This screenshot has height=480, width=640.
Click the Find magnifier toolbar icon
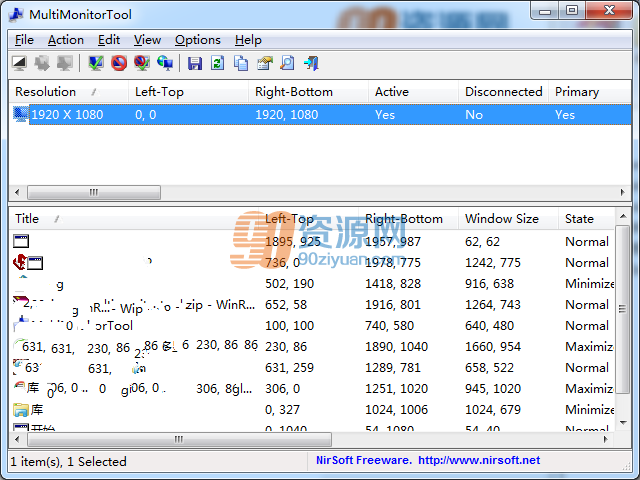(x=287, y=63)
